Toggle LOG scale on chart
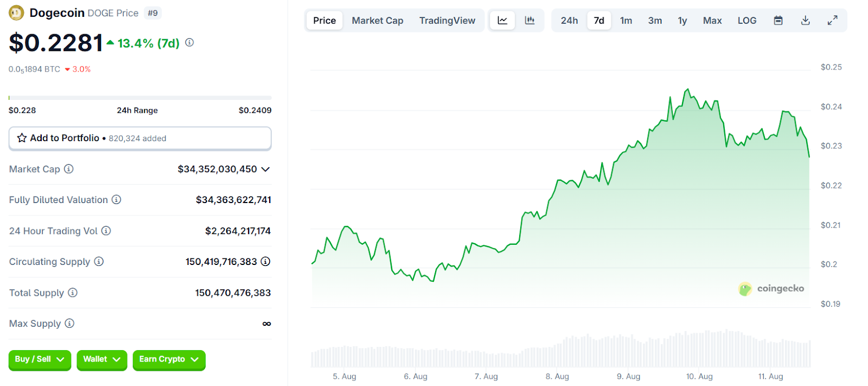Viewport: 868px width, 386px height. (747, 21)
